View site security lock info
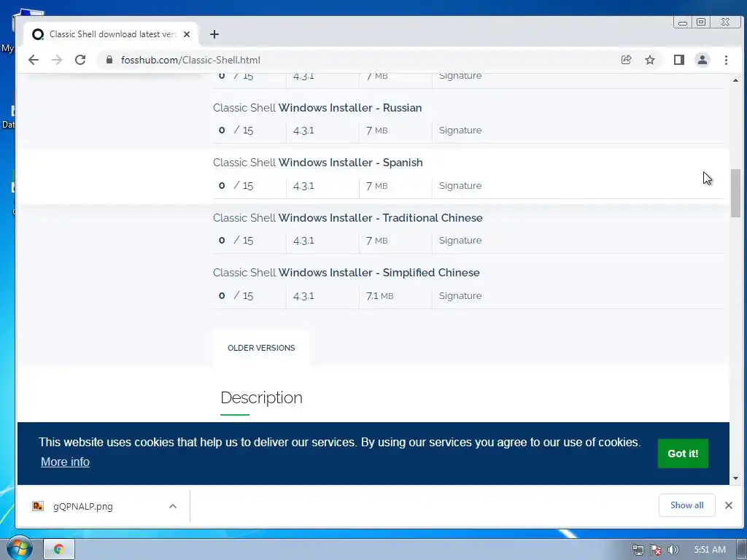747x560 pixels. tap(109, 60)
